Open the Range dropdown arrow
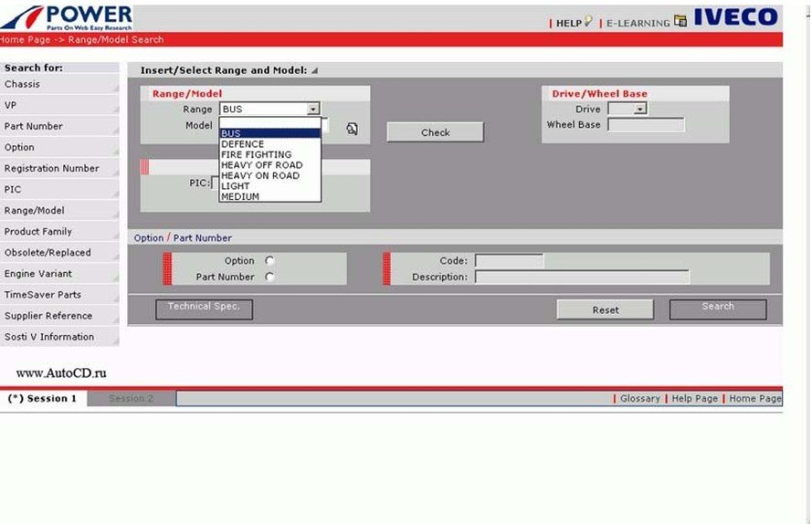 [313, 110]
